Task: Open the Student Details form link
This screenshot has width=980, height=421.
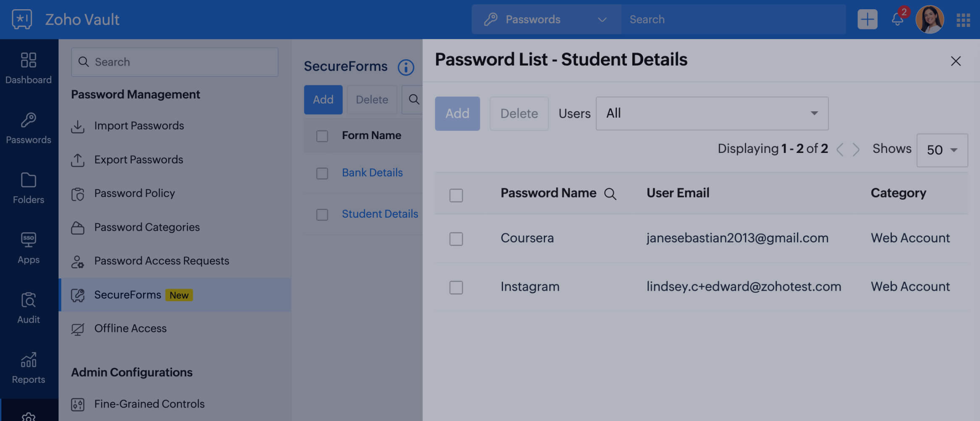Action: click(380, 214)
